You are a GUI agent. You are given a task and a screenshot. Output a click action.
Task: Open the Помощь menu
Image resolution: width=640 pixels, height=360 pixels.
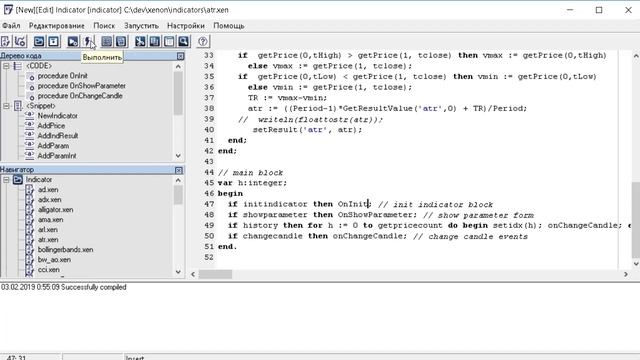point(229,26)
